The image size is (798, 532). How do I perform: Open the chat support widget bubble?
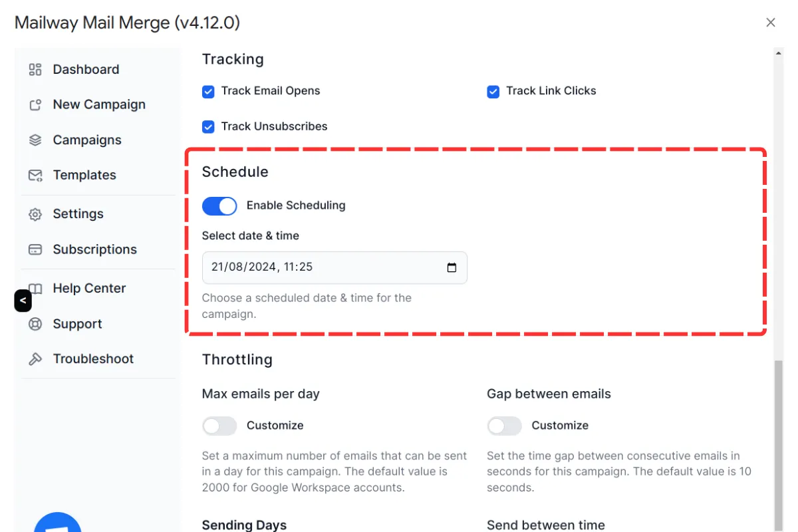(58, 524)
